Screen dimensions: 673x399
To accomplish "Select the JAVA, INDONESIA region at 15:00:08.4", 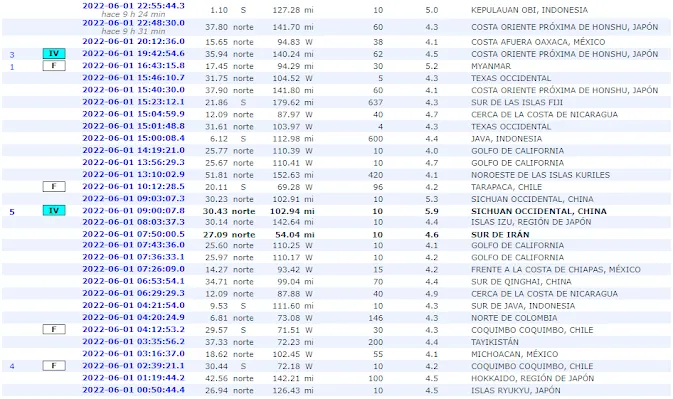I will coord(506,139).
